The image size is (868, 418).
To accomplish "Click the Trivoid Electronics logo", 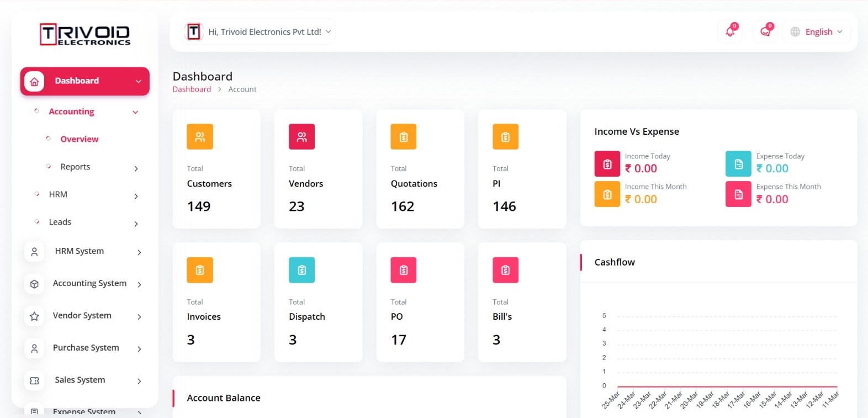I will [x=84, y=34].
